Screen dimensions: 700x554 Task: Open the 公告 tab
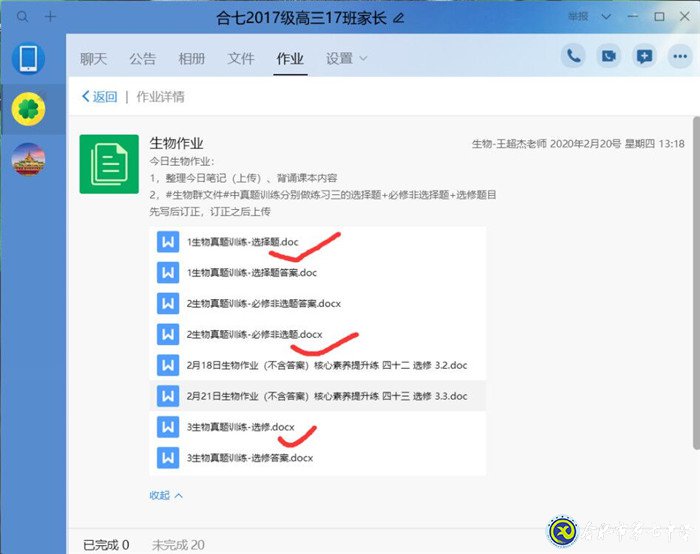tap(142, 59)
